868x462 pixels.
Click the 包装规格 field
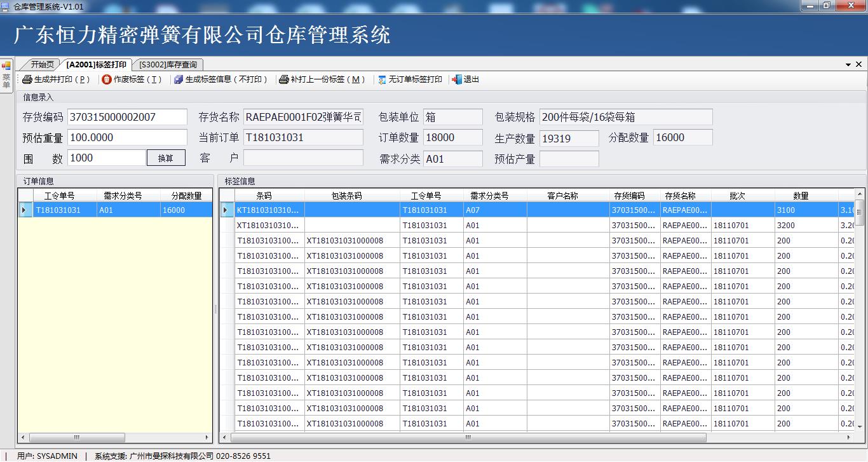point(626,117)
